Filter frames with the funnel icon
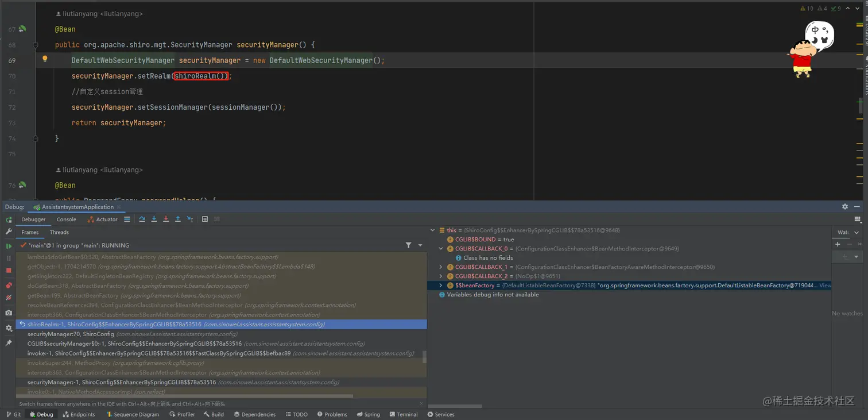This screenshot has width=868, height=420. (x=408, y=245)
